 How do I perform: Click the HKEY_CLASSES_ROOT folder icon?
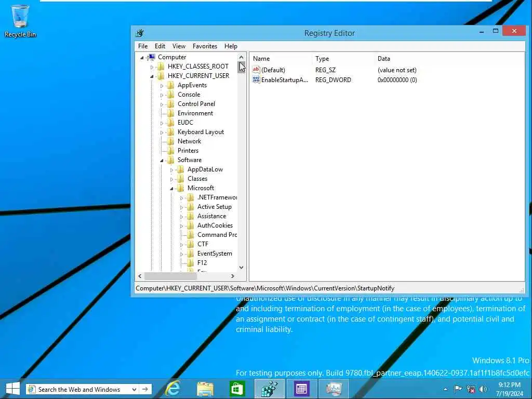coord(161,66)
